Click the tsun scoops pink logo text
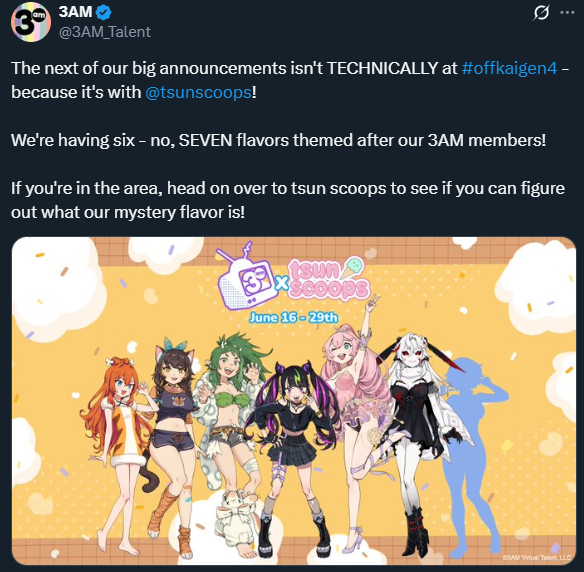 [329, 281]
